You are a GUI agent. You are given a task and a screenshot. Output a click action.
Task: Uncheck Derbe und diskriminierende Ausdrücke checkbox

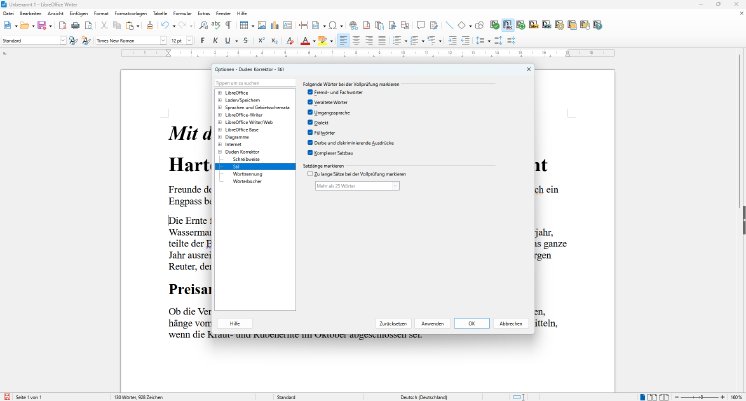tap(310, 143)
